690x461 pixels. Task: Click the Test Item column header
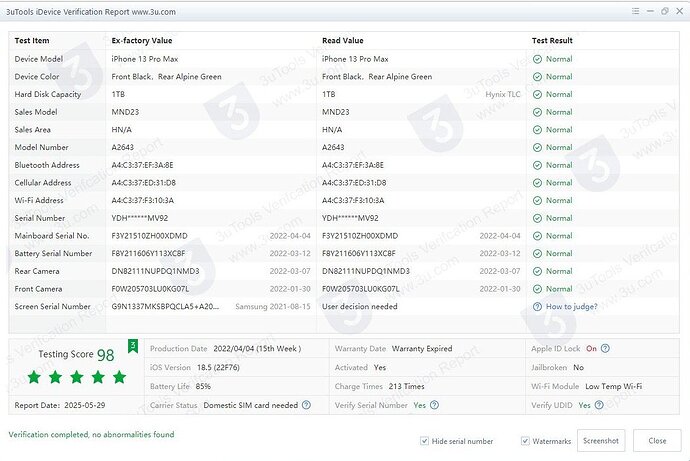[32, 40]
